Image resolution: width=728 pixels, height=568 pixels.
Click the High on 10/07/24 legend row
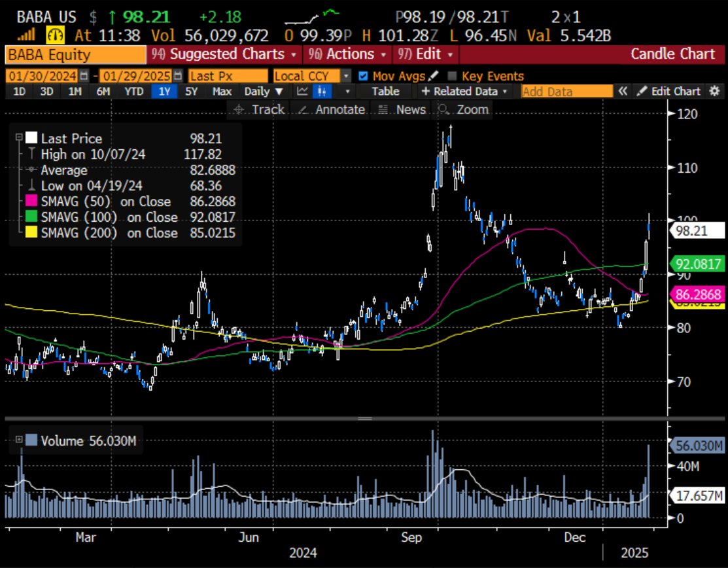pyautogui.click(x=126, y=154)
